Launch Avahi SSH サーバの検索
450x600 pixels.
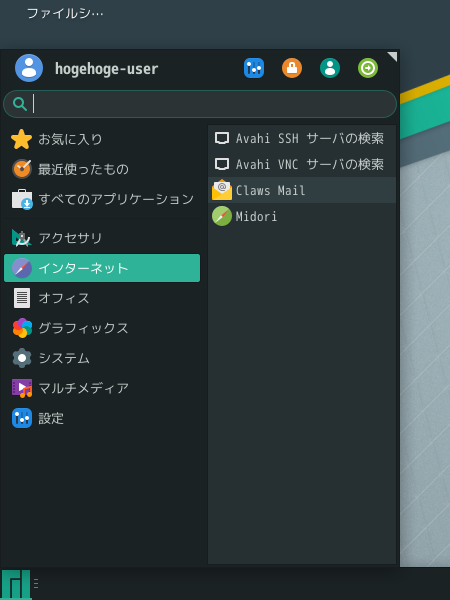tap(302, 138)
